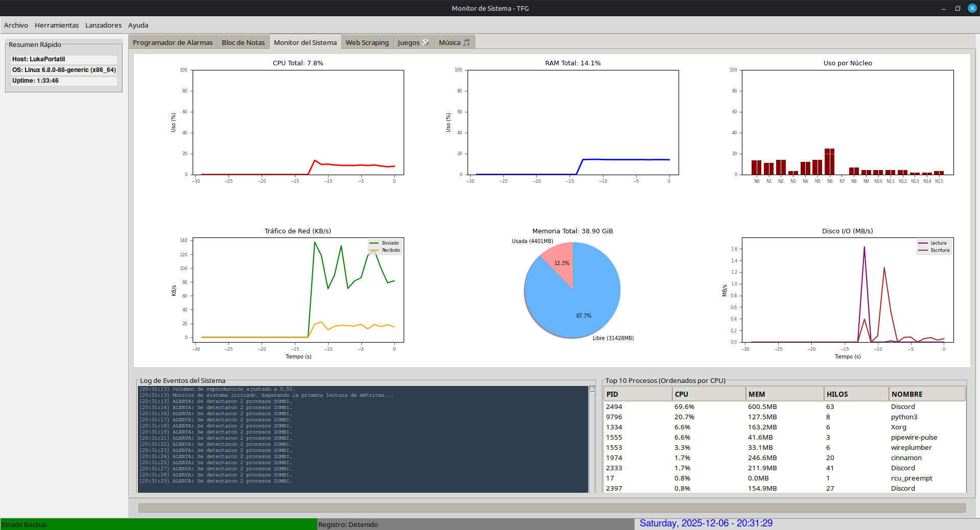The image size is (980, 530).
Task: Select the python3 process row
Action: click(x=784, y=417)
